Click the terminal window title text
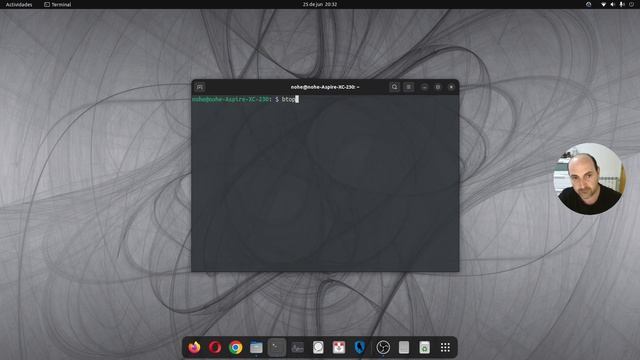 [x=325, y=87]
